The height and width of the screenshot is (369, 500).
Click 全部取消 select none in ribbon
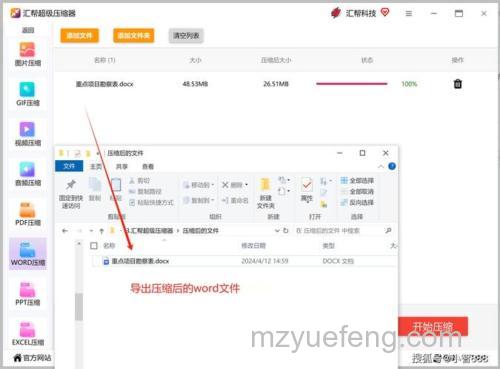coord(357,191)
